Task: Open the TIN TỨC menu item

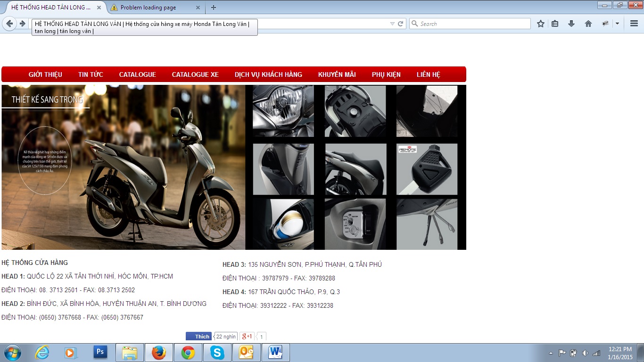Action: coord(91,74)
